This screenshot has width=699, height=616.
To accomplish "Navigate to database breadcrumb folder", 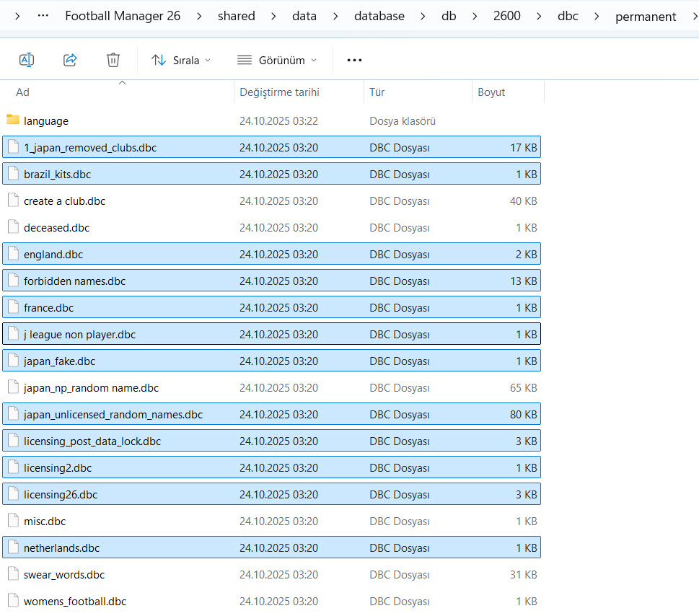I will coord(379,16).
